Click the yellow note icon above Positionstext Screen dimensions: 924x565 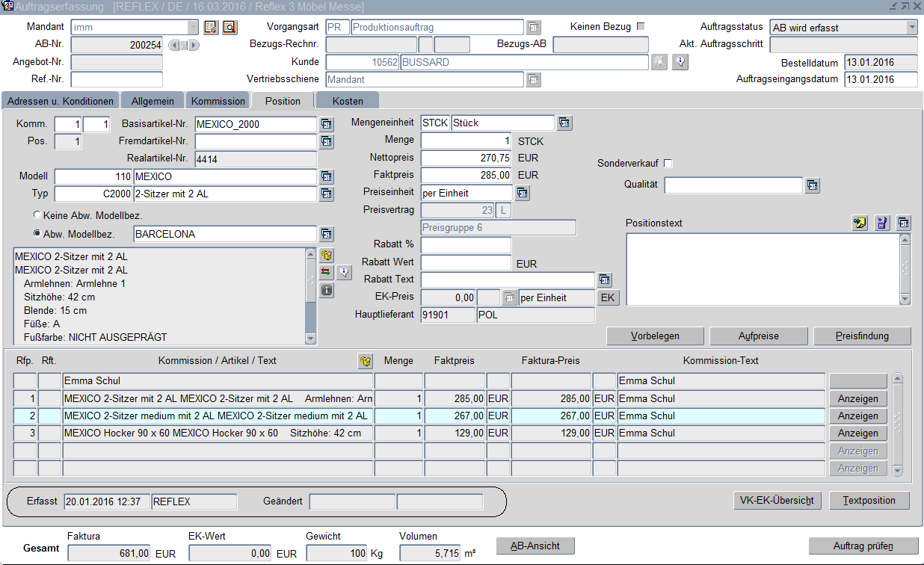(860, 223)
